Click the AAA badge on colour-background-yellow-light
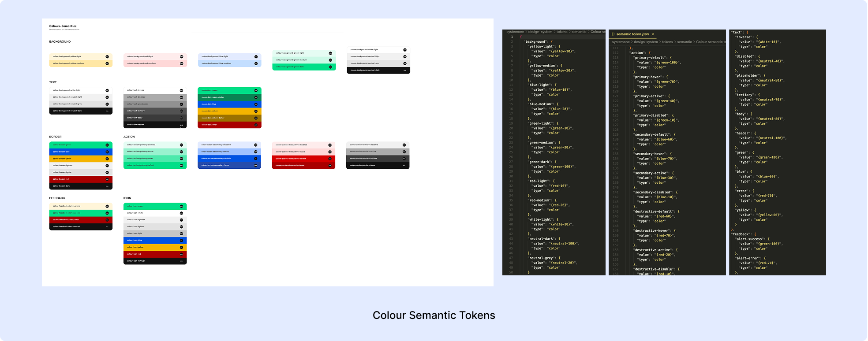The height and width of the screenshot is (341, 868). 107,56
